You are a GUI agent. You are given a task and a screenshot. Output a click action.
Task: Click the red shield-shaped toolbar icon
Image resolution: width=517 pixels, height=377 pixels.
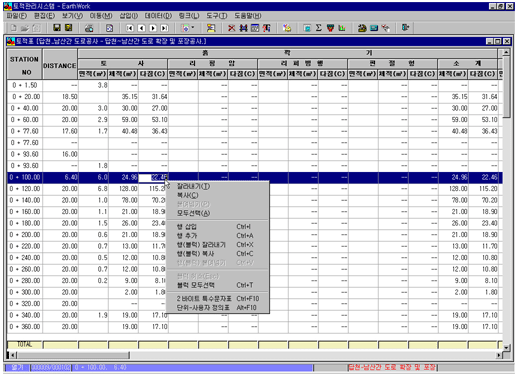click(330, 28)
